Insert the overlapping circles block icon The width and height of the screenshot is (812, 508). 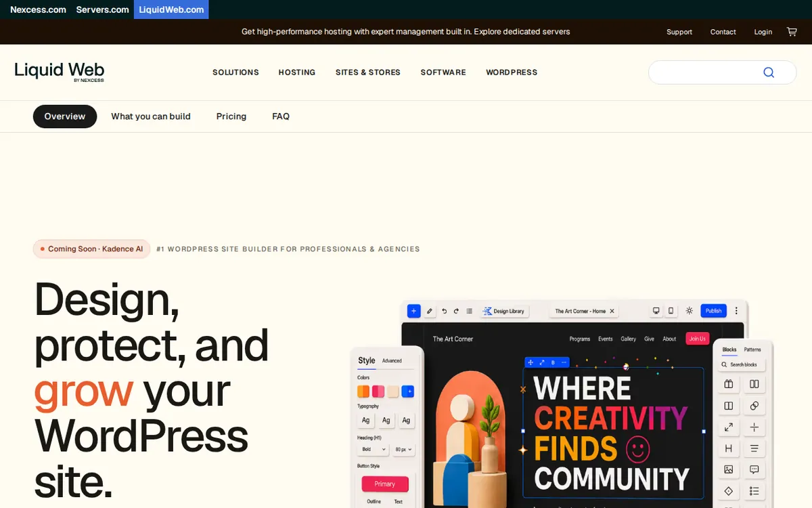pos(754,406)
